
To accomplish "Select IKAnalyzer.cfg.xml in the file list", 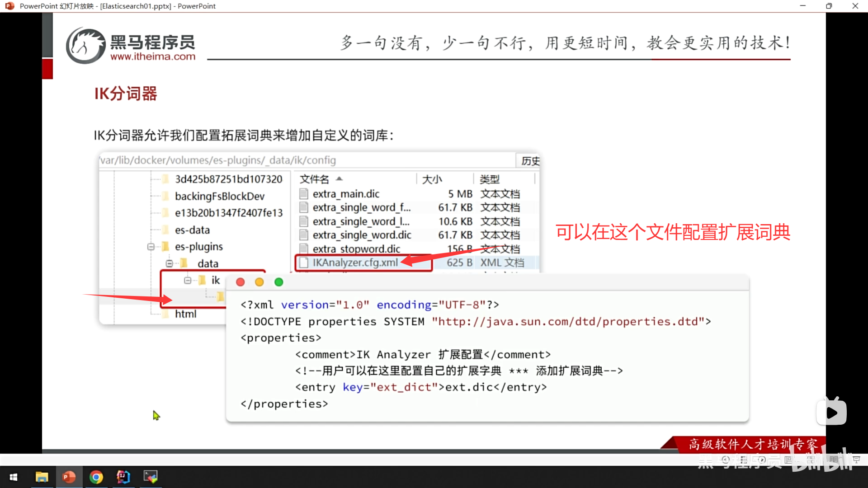I will click(355, 263).
